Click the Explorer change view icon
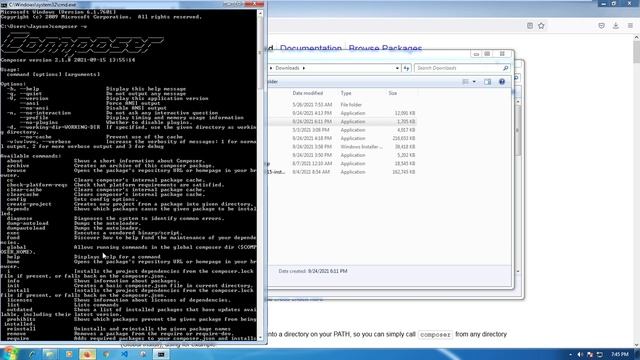 tap(465, 82)
